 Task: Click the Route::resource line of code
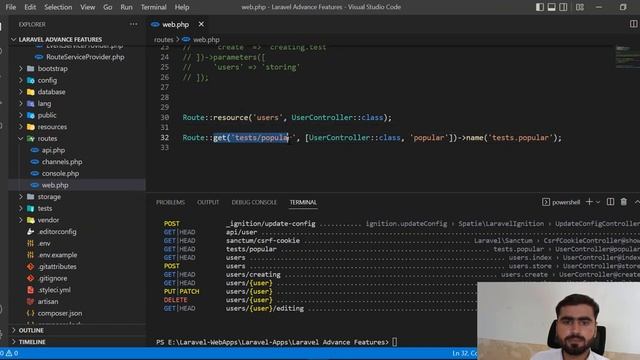(x=287, y=118)
